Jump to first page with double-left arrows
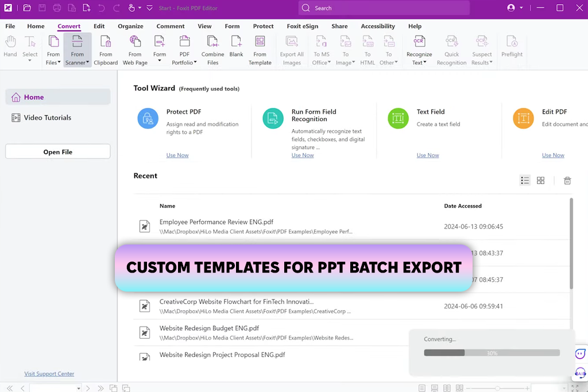Image resolution: width=588 pixels, height=392 pixels. tap(10, 388)
